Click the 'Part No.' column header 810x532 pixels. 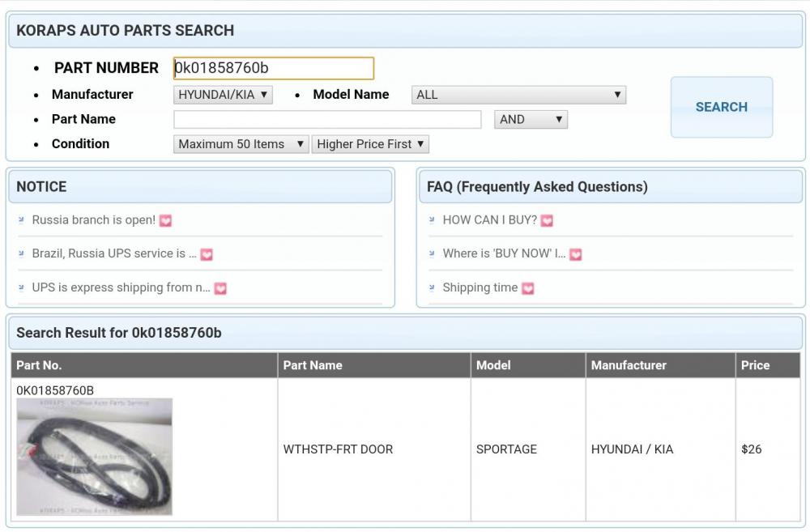click(39, 365)
